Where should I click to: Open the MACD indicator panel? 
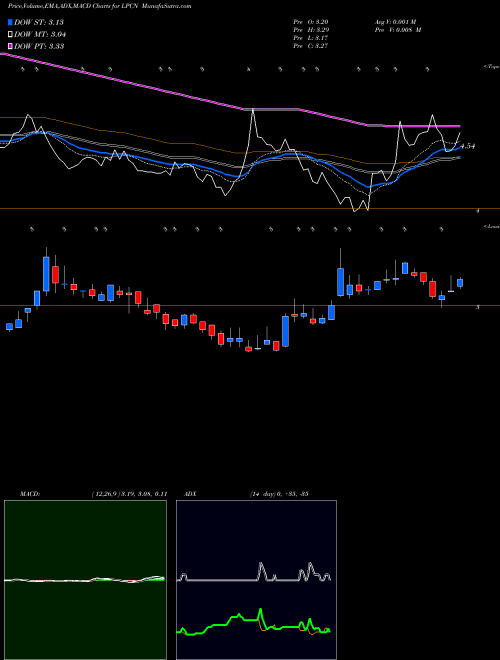click(x=85, y=580)
